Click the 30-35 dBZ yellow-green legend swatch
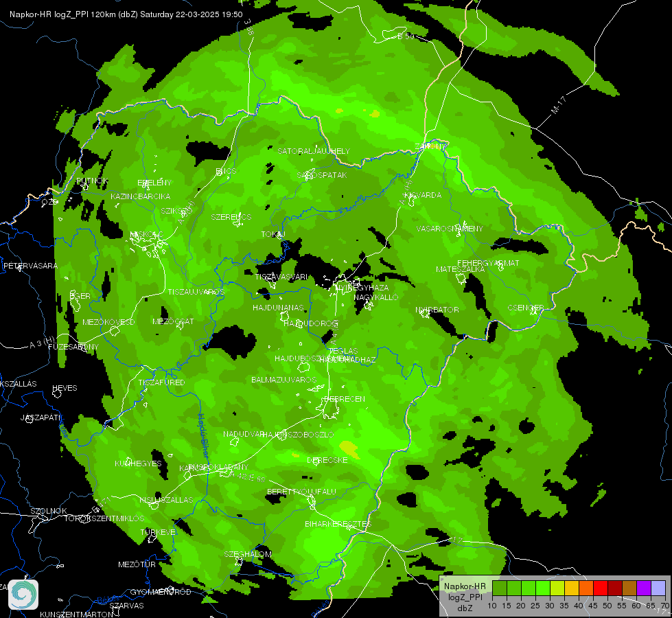Image resolution: width=672 pixels, height=618 pixels. coord(557,588)
